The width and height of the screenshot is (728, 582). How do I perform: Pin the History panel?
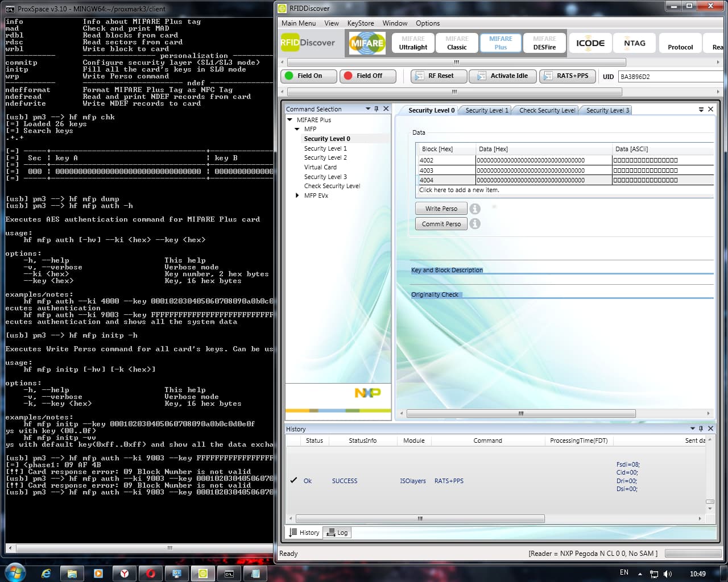coord(701,429)
